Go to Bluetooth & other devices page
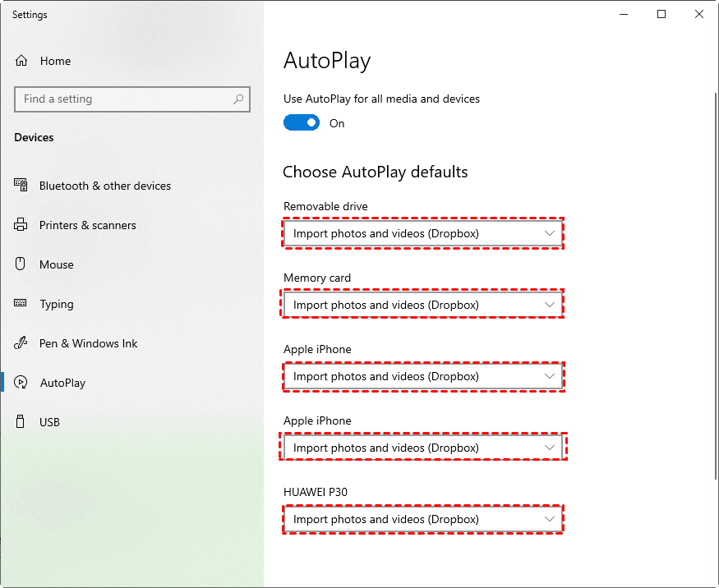 tap(105, 186)
